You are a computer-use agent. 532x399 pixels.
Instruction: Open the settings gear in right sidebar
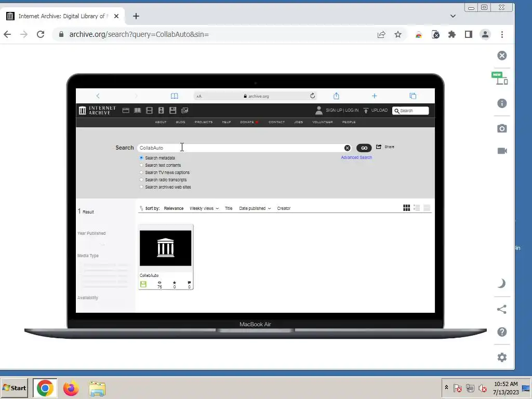(x=502, y=357)
